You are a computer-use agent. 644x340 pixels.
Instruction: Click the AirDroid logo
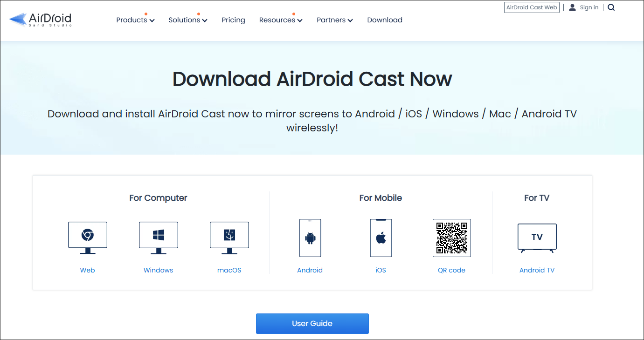40,20
